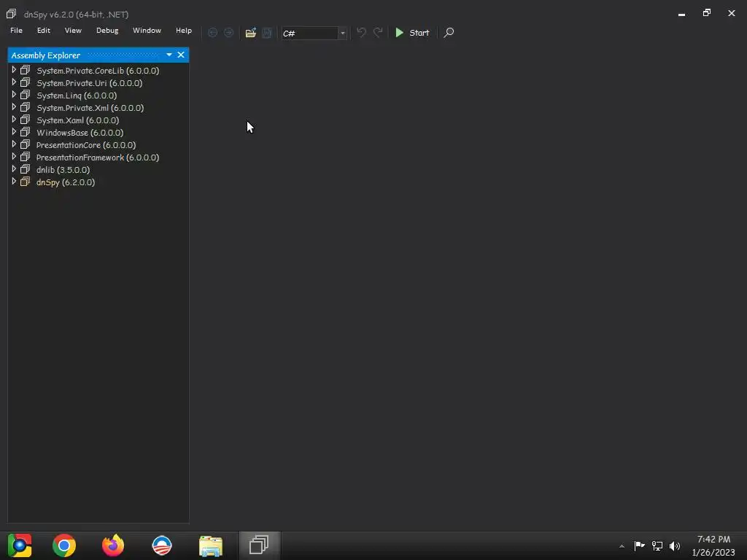This screenshot has height=560, width=747.
Task: Click the dnlib assembly icon
Action: pyautogui.click(x=26, y=169)
